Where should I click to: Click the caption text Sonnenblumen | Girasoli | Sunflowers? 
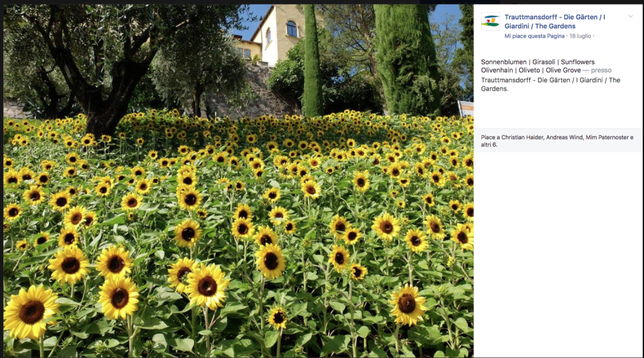coord(537,62)
